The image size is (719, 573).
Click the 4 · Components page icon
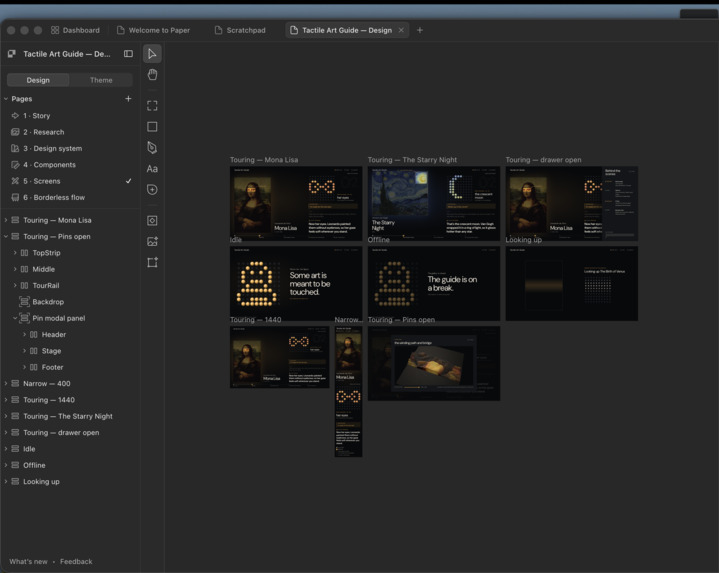click(x=15, y=165)
